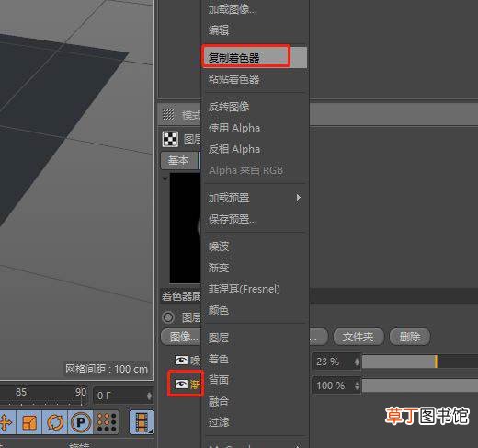The height and width of the screenshot is (448, 478).
Task: Click the checkerboard layer shader icon
Action: tap(170, 140)
